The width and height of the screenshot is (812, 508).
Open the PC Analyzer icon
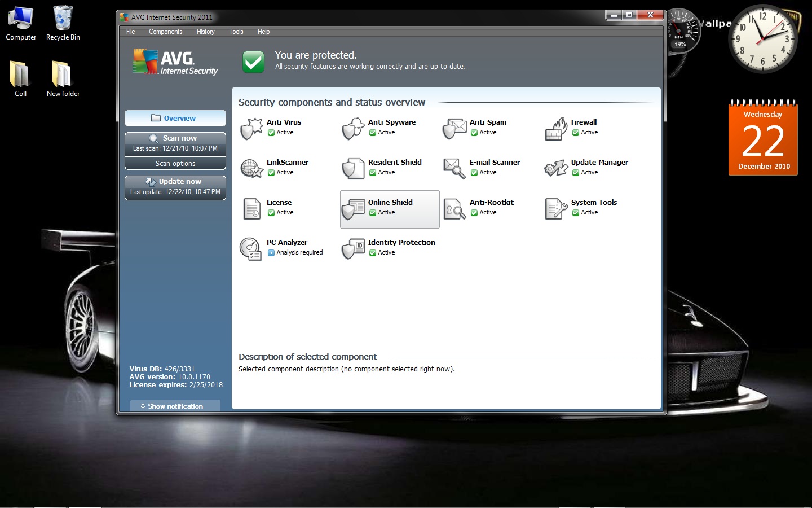[250, 249]
